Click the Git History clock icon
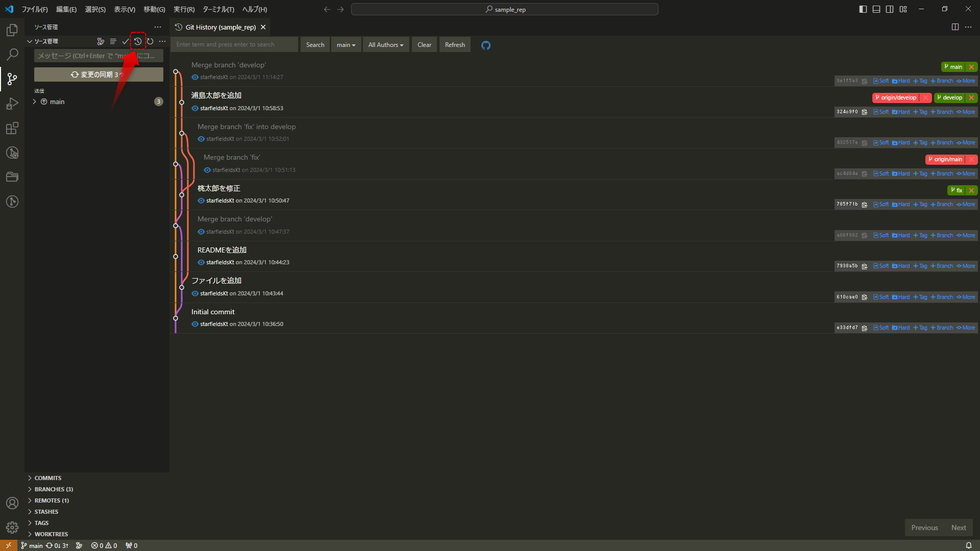980x551 pixels. click(138, 41)
